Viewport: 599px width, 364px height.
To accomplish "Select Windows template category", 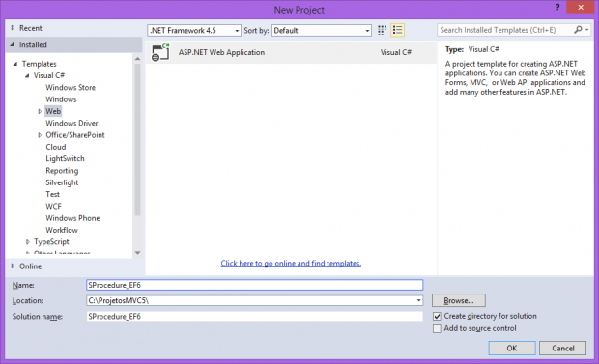I will coord(61,99).
